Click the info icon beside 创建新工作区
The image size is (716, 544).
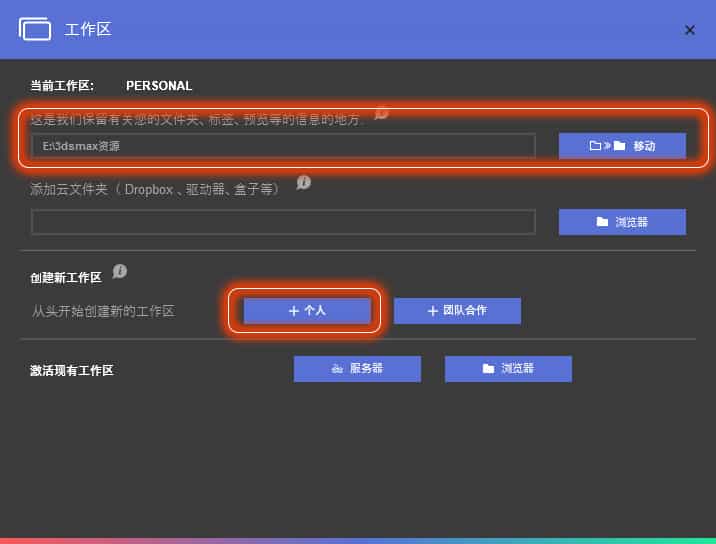[120, 271]
